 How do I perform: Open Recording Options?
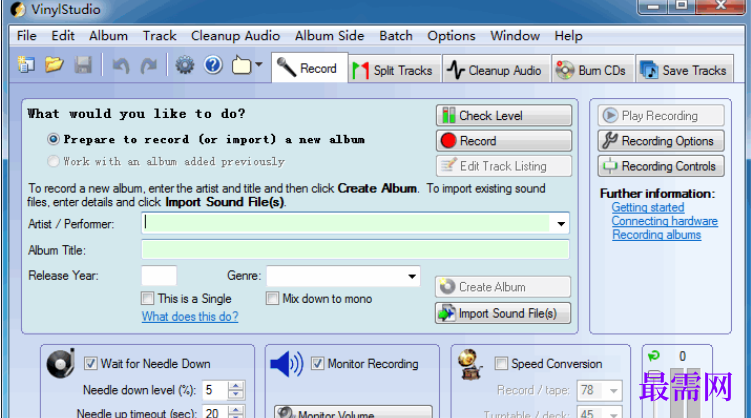661,141
